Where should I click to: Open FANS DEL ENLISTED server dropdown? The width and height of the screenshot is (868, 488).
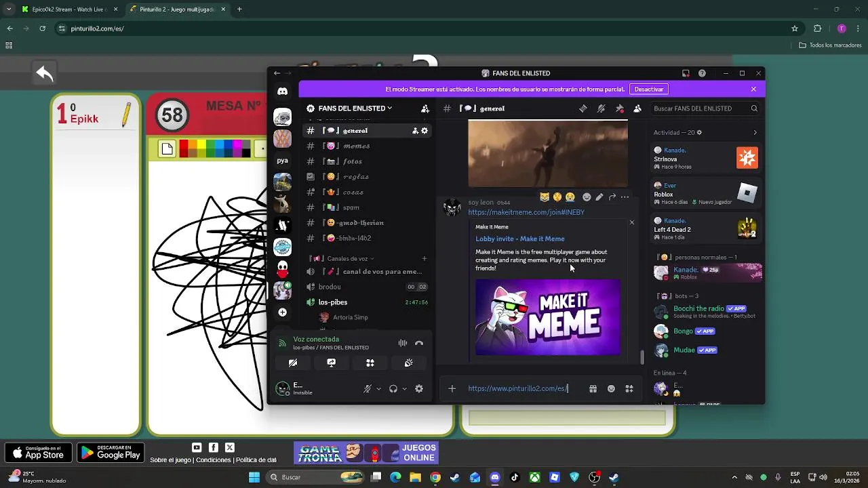point(349,108)
